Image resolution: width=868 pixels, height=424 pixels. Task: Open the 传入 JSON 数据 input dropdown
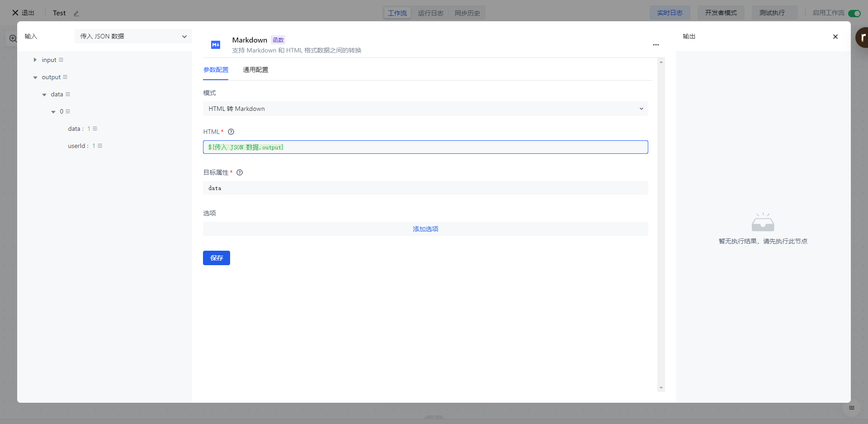(x=133, y=36)
